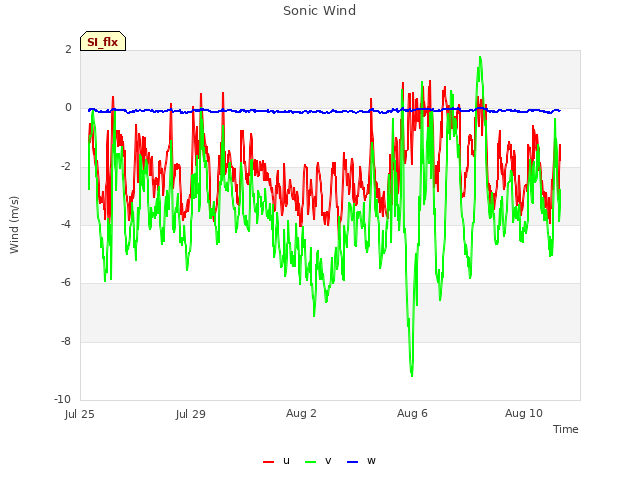Image resolution: width=640 pixels, height=480 pixels.
Task: Click the blue w legend color marker
Action: coord(352,462)
